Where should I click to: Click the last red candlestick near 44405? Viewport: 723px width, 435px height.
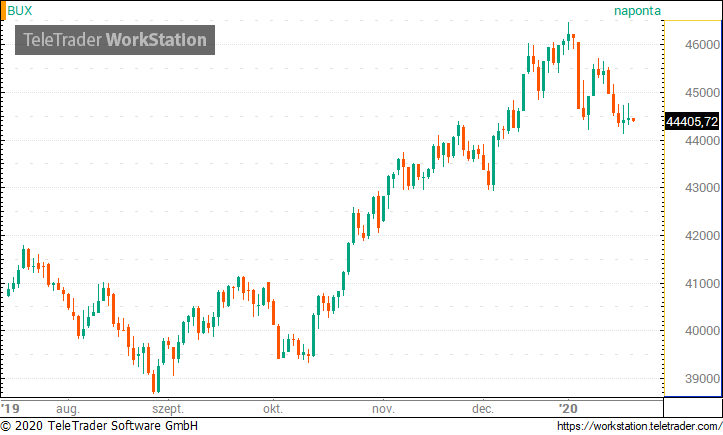point(634,120)
